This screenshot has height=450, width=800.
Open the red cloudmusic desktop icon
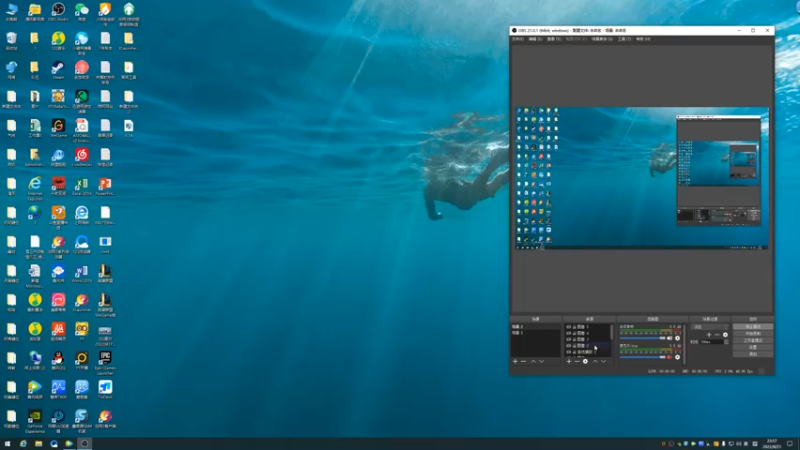pyautogui.click(x=82, y=157)
